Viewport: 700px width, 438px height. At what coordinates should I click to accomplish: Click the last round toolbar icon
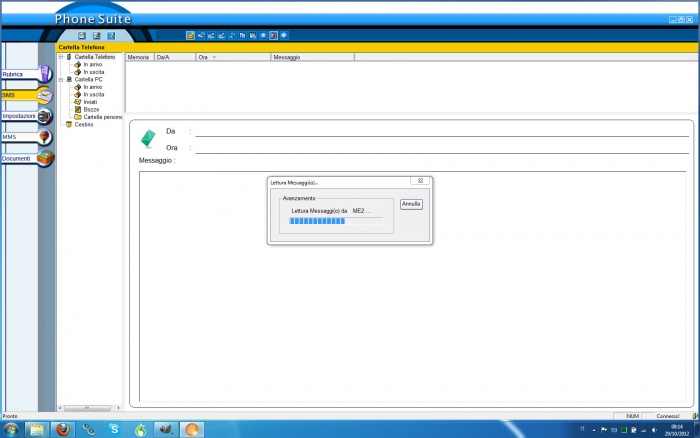pos(284,35)
